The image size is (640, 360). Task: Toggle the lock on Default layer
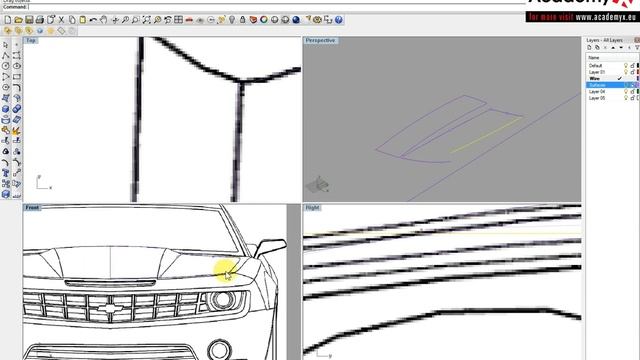click(632, 65)
